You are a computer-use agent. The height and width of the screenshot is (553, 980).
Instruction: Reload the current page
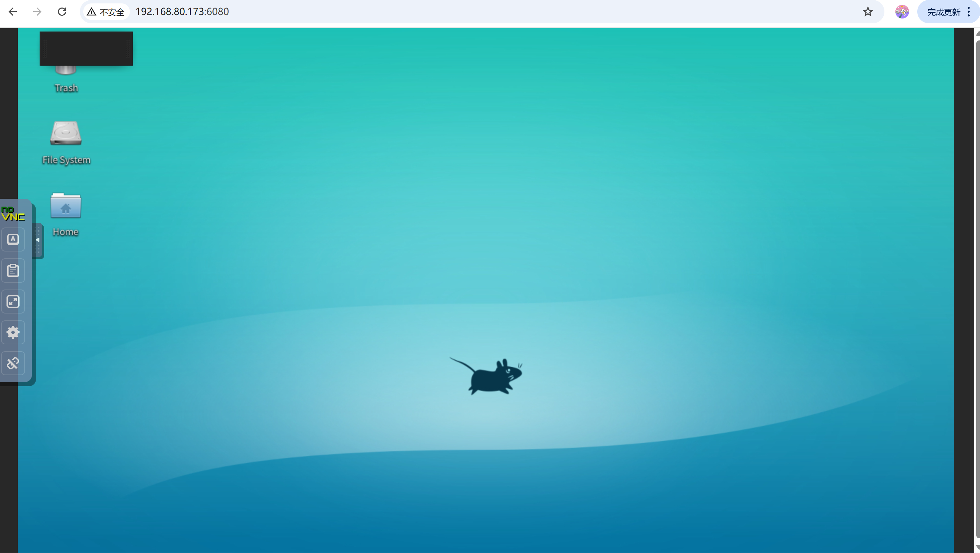(x=62, y=12)
